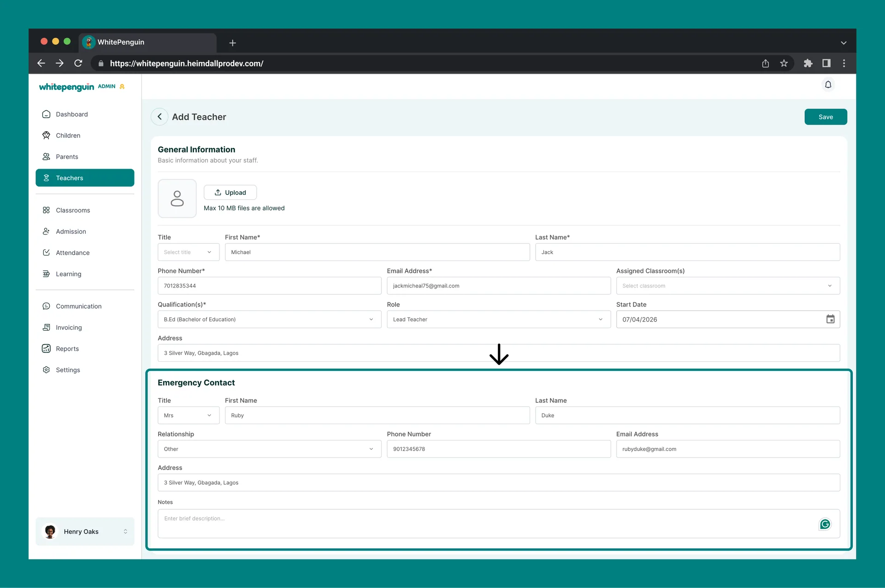The width and height of the screenshot is (885, 588).
Task: Click the First Name field containing Michael
Action: 377,252
